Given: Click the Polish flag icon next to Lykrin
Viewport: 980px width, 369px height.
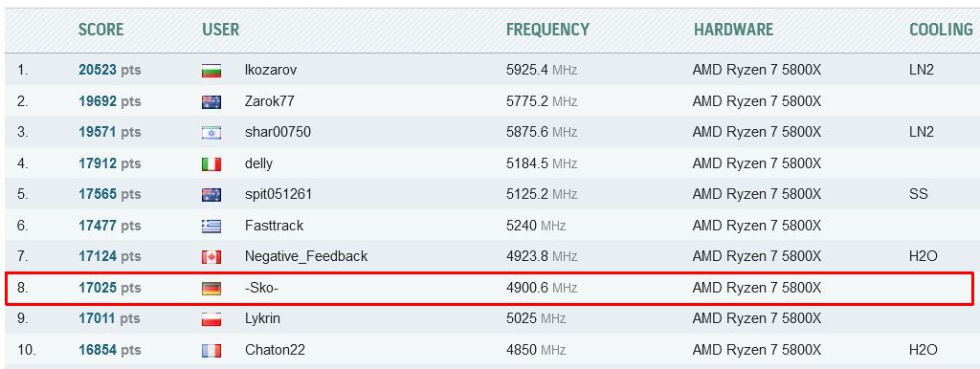Looking at the screenshot, I should 212,319.
